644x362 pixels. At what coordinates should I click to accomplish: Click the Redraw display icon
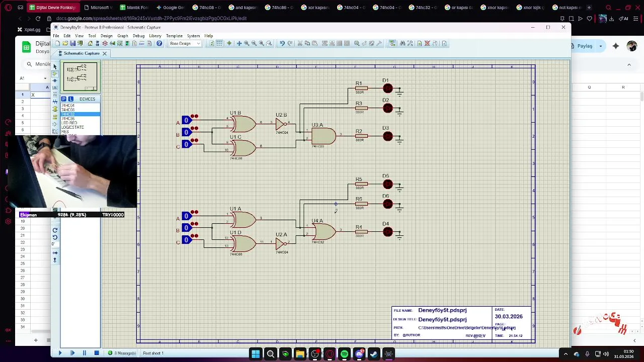[x=211, y=43]
